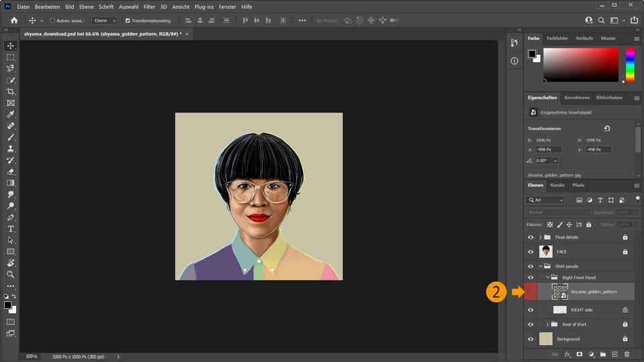This screenshot has width=644, height=362.
Task: Click the Home icon in options bar
Action: click(14, 21)
